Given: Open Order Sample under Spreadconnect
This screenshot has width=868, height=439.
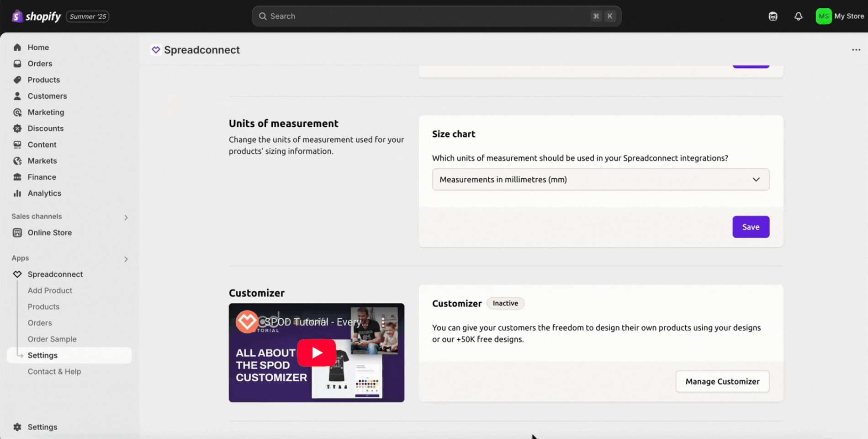Looking at the screenshot, I should [52, 339].
